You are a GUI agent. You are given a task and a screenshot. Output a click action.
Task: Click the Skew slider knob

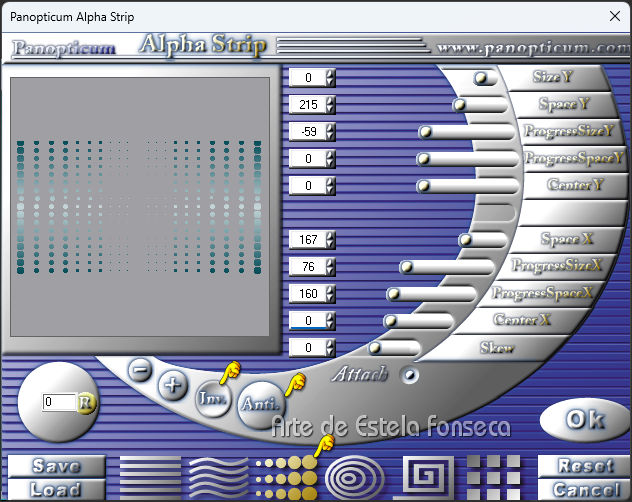[375, 347]
